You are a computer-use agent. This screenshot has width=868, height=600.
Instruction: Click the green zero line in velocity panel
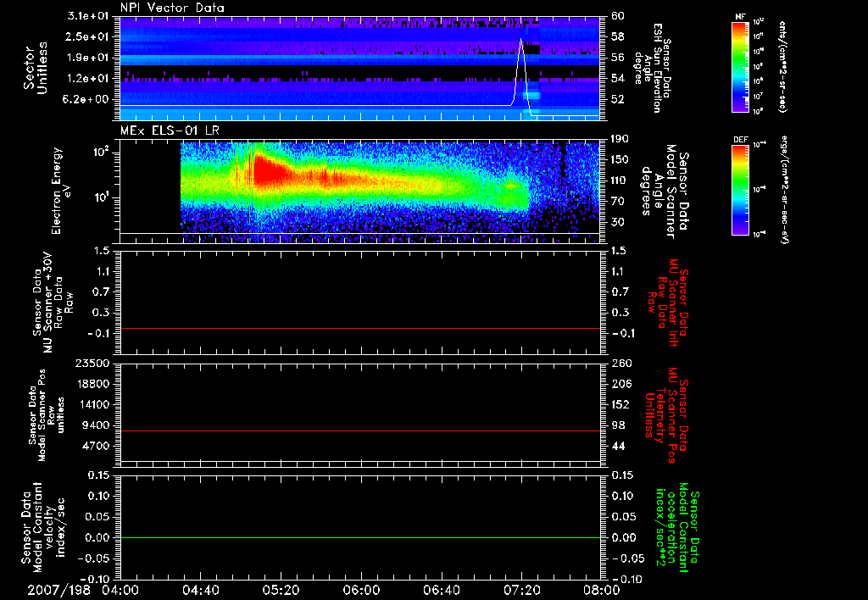[x=359, y=537]
